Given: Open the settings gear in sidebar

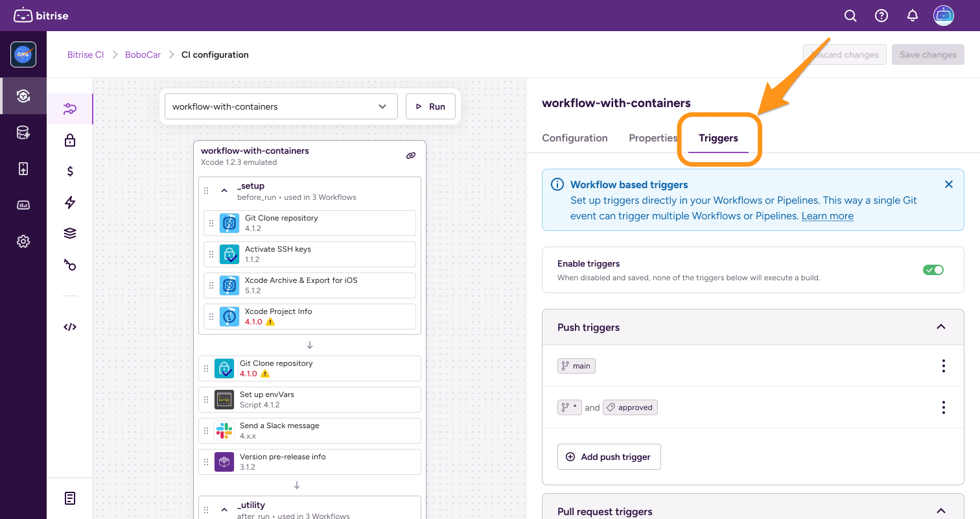Looking at the screenshot, I should (23, 241).
